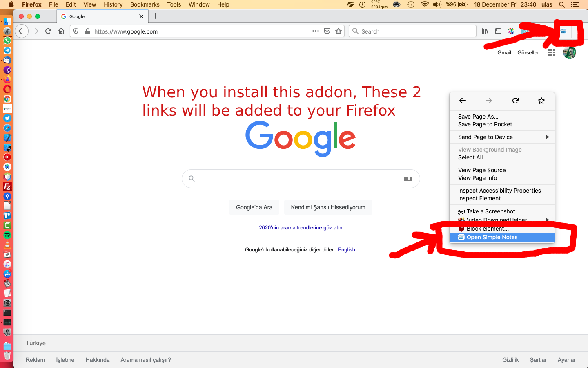Open the Tools menu
Viewport: 588px width, 368px height.
pyautogui.click(x=174, y=4)
